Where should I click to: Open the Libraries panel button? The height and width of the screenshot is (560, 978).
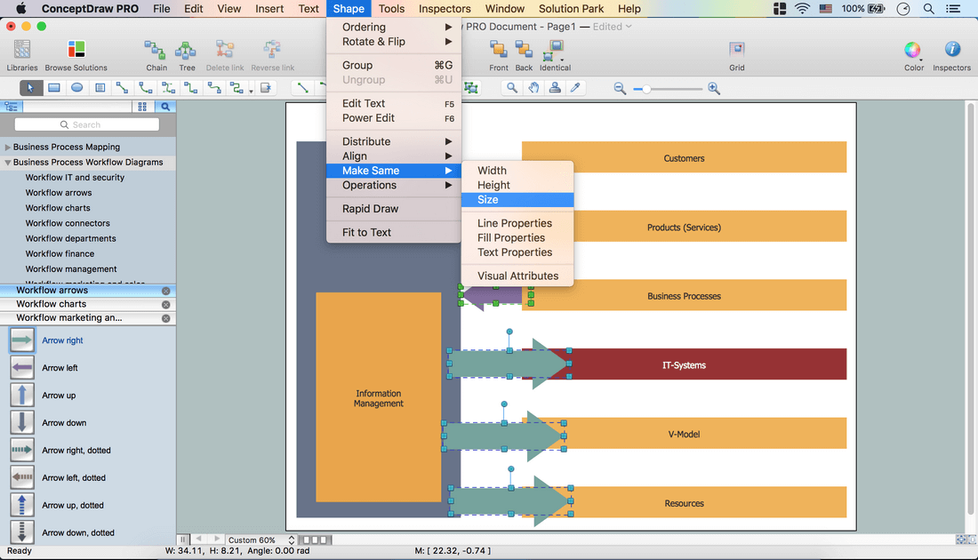coord(22,55)
